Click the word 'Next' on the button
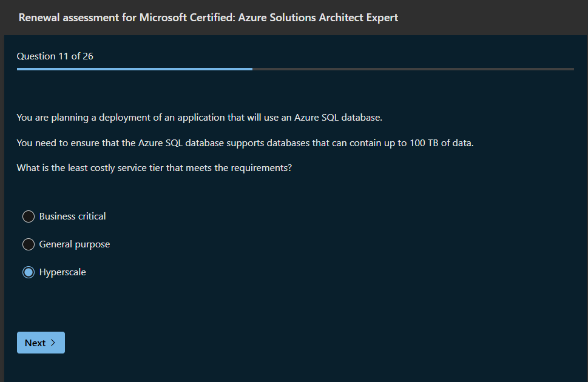588x382 pixels. click(x=35, y=343)
